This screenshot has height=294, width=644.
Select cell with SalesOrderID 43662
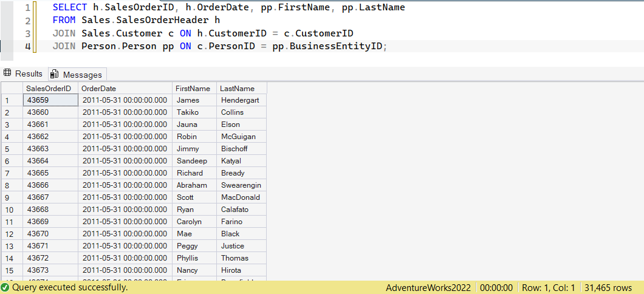[50, 136]
